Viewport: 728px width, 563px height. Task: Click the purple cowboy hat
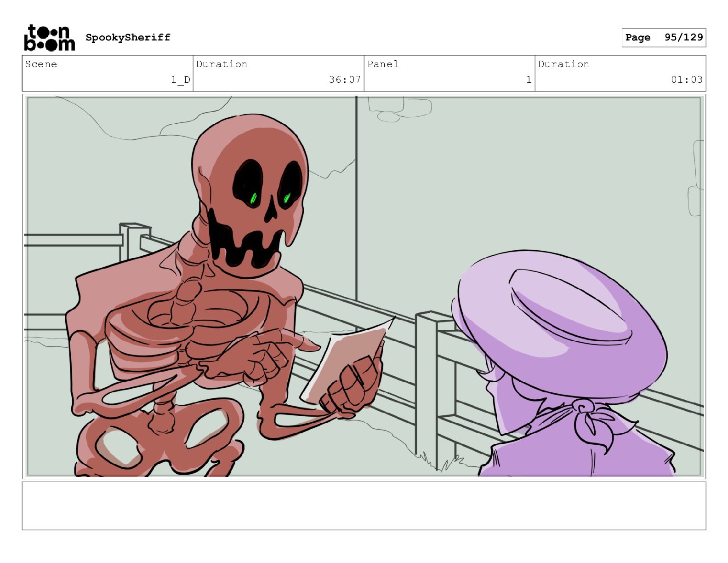tap(565, 322)
